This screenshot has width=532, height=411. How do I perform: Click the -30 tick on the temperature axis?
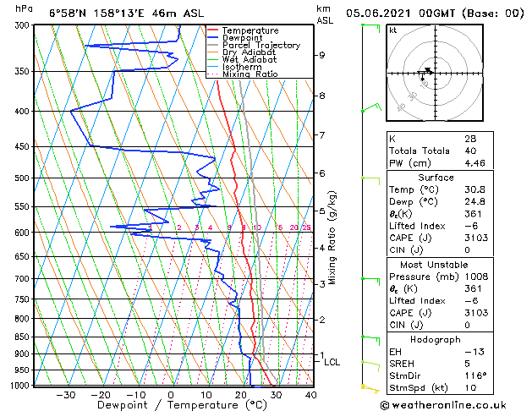pyautogui.click(x=65, y=395)
